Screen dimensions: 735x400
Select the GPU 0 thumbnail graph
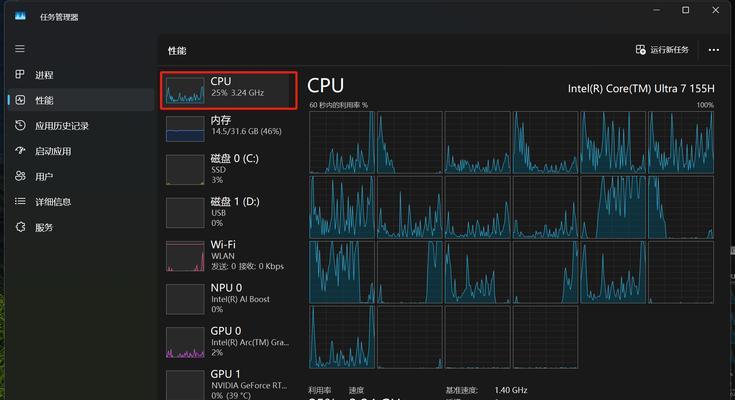pyautogui.click(x=185, y=343)
